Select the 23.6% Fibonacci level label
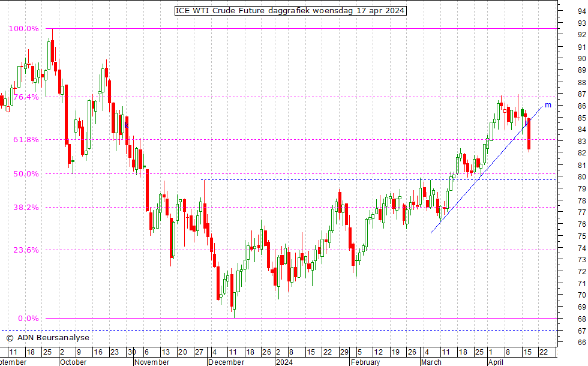The image size is (588, 366). coord(26,250)
